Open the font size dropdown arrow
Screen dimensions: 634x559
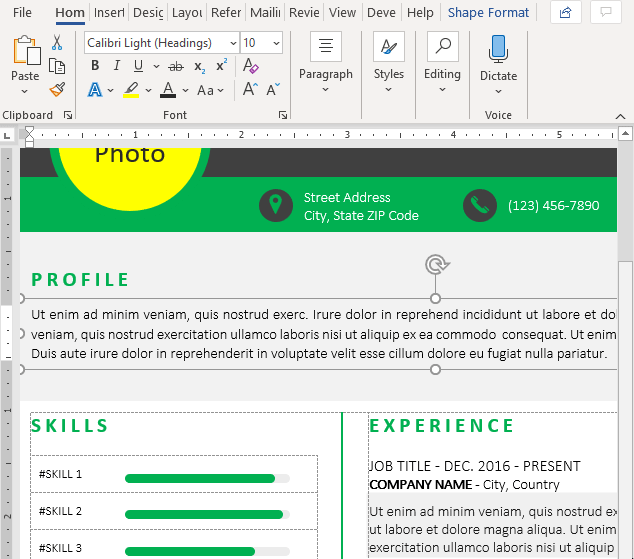tap(276, 43)
